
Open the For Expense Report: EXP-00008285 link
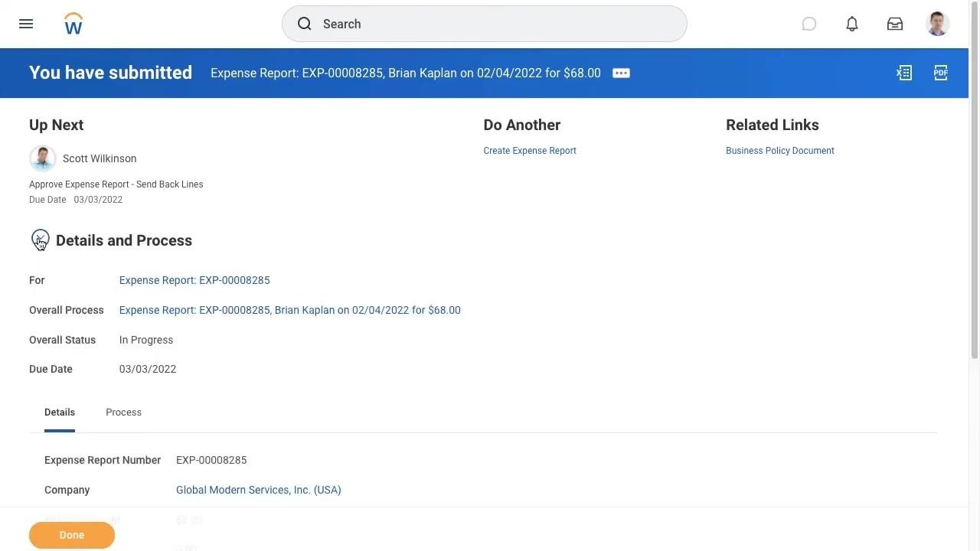(x=194, y=280)
